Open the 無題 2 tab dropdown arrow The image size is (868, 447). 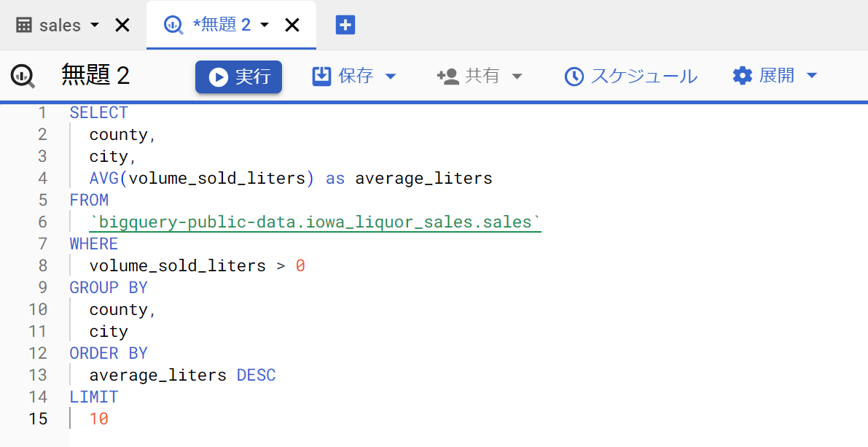(x=264, y=25)
